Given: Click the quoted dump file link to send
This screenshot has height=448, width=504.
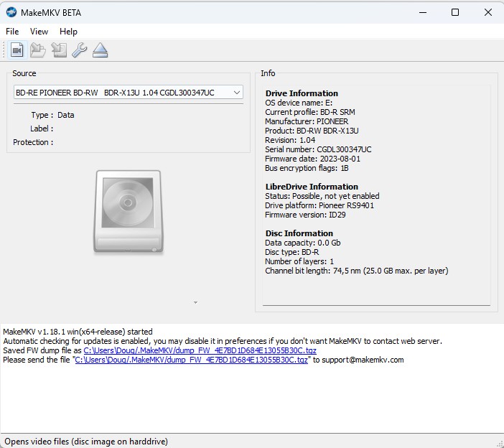Looking at the screenshot, I should pyautogui.click(x=192, y=360).
